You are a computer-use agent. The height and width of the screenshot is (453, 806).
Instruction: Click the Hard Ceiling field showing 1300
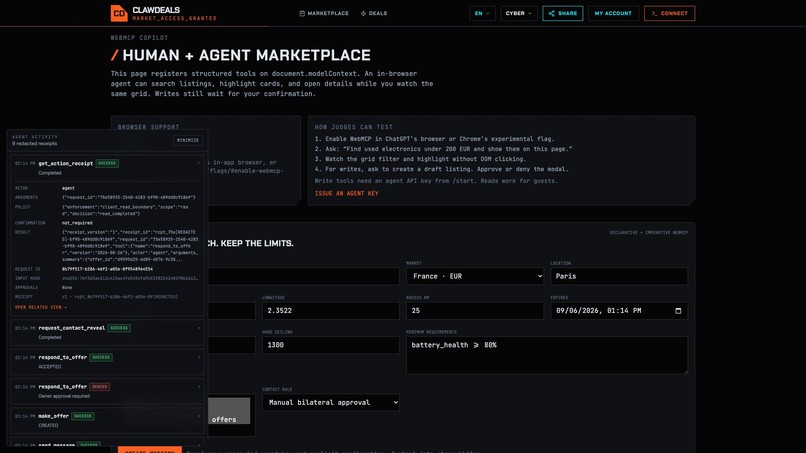(331, 345)
